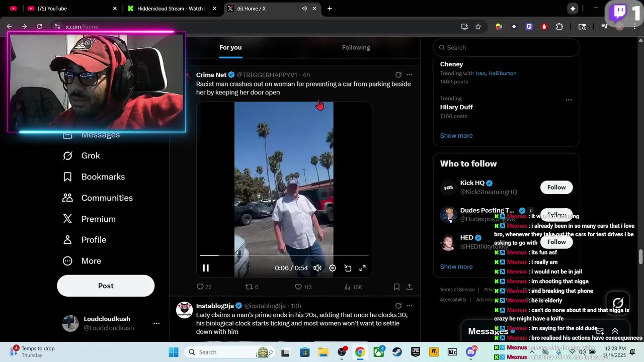Repost the Crime Net post
The width and height of the screenshot is (644, 362).
pyautogui.click(x=252, y=287)
